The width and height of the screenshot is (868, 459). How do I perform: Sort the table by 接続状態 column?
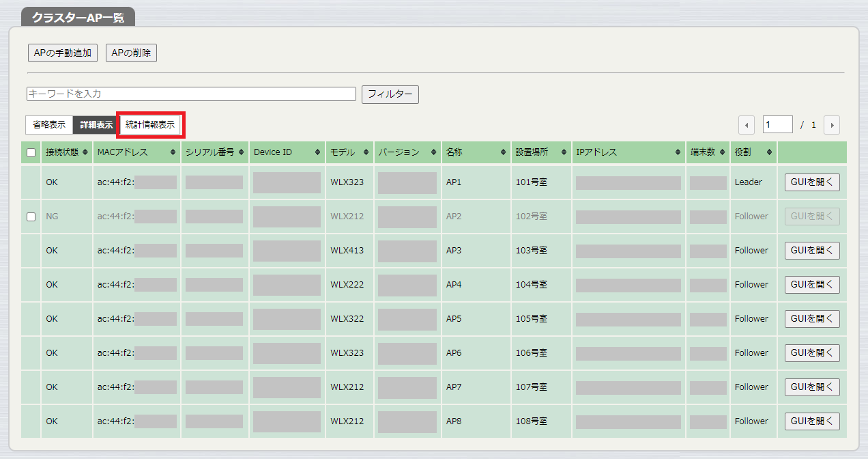(x=84, y=152)
